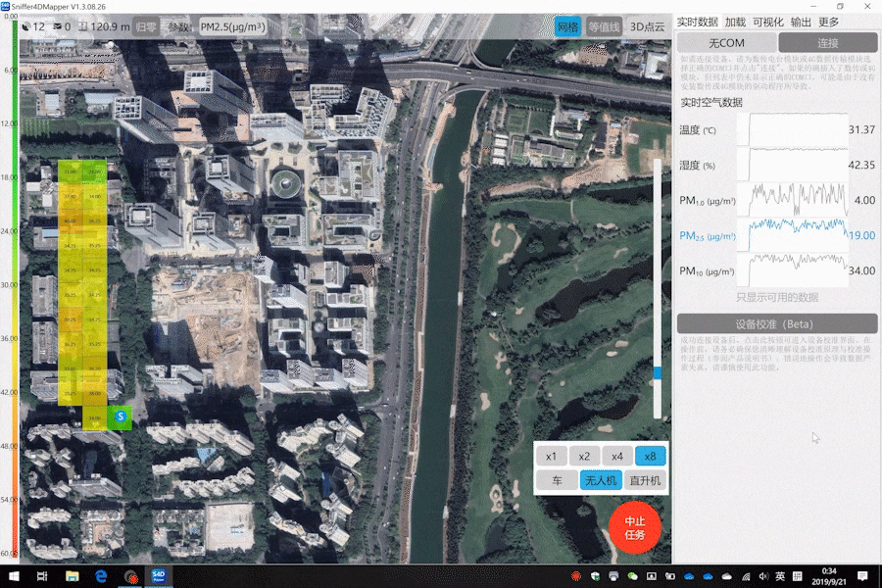Open the 无COM port selection dropdown
Screen dimensions: 882x588
727,43
